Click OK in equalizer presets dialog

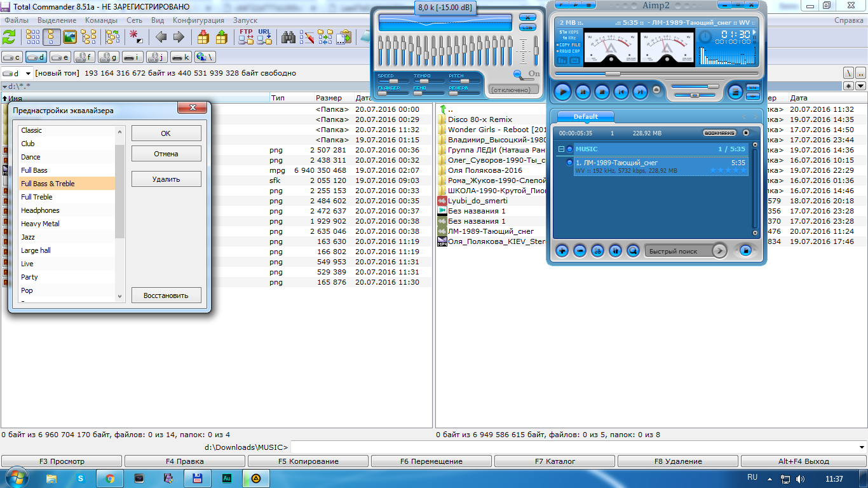(166, 133)
